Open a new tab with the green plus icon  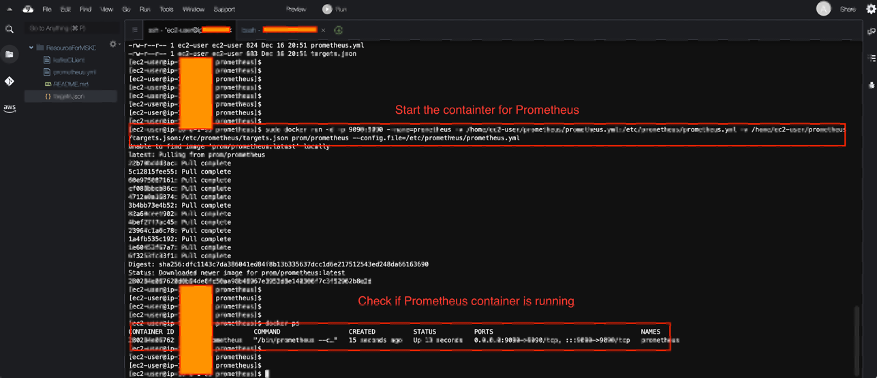[338, 30]
